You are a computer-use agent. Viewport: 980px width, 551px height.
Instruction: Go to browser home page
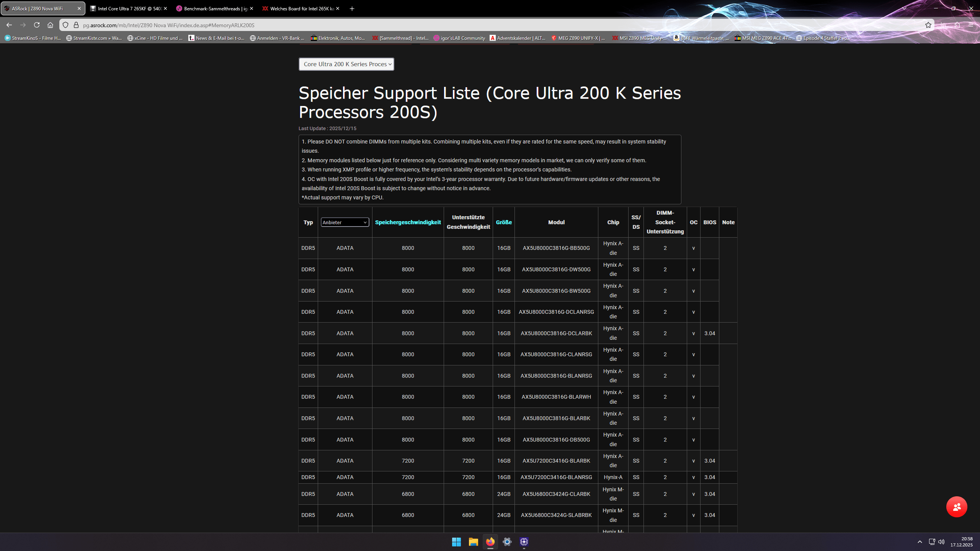click(50, 25)
